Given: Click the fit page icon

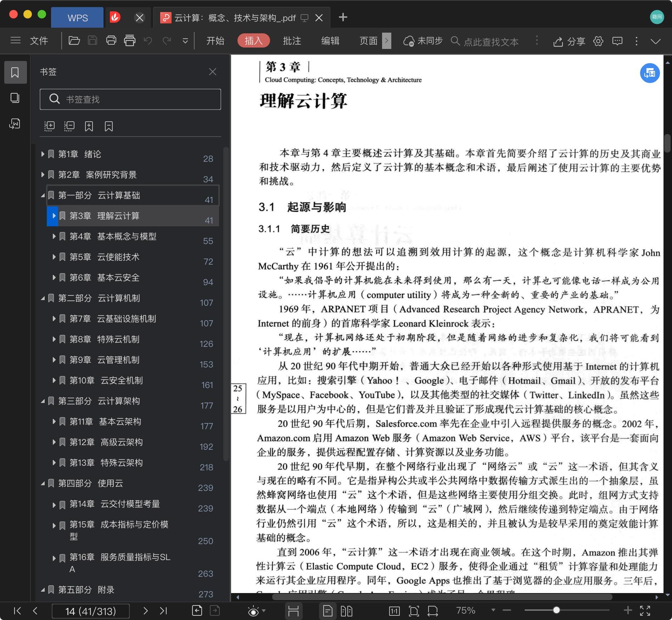Looking at the screenshot, I should tap(414, 610).
